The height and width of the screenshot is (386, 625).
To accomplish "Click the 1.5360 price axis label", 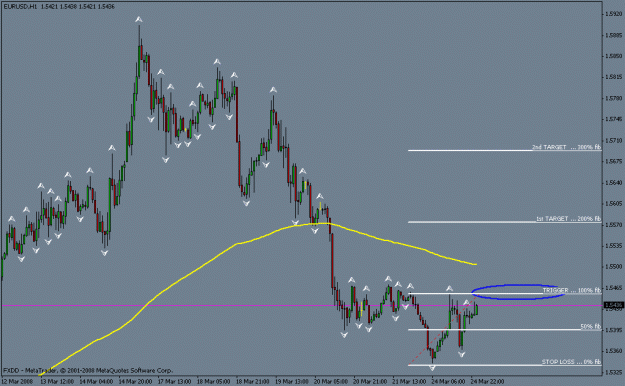I will click(613, 351).
